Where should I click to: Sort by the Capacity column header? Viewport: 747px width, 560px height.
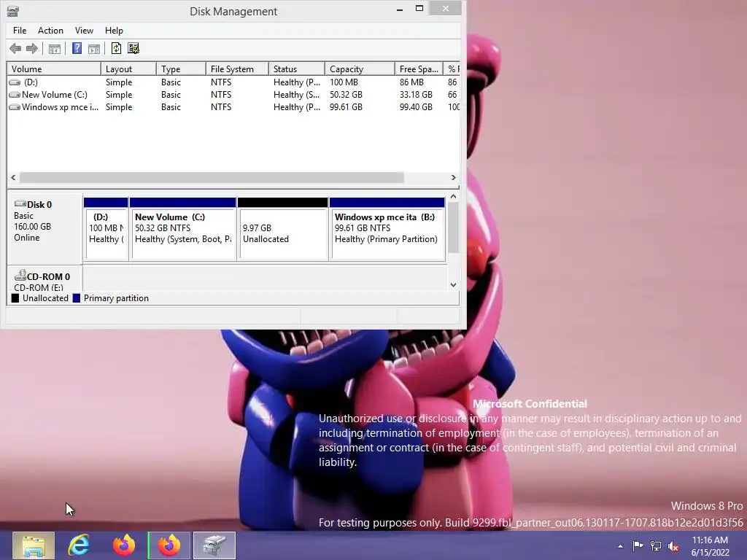click(360, 69)
